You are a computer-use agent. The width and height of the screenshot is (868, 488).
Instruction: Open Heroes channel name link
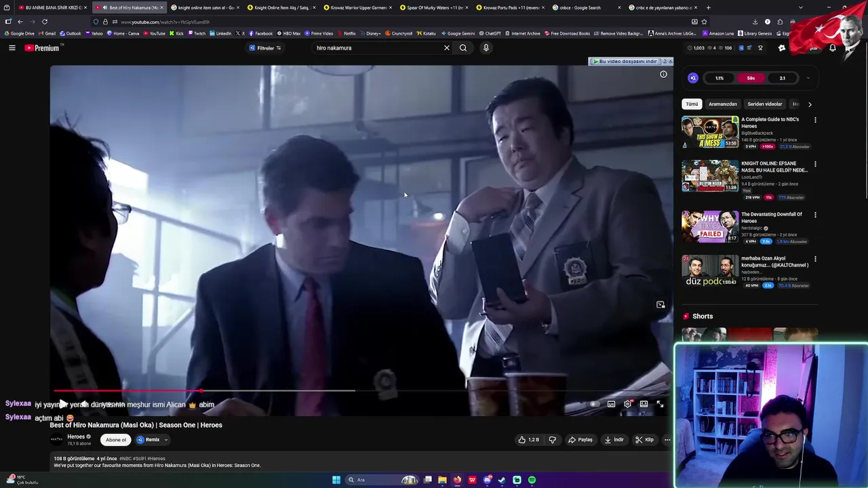[x=76, y=436]
